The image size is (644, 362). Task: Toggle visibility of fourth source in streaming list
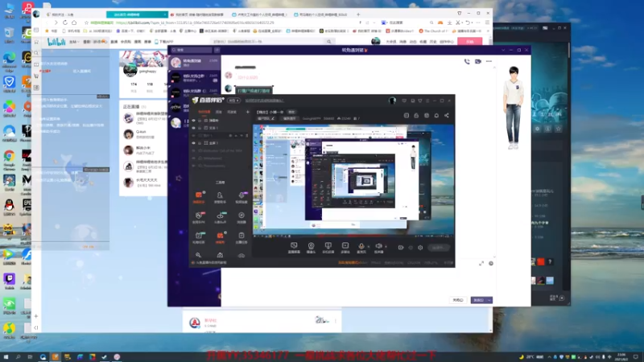point(194,143)
